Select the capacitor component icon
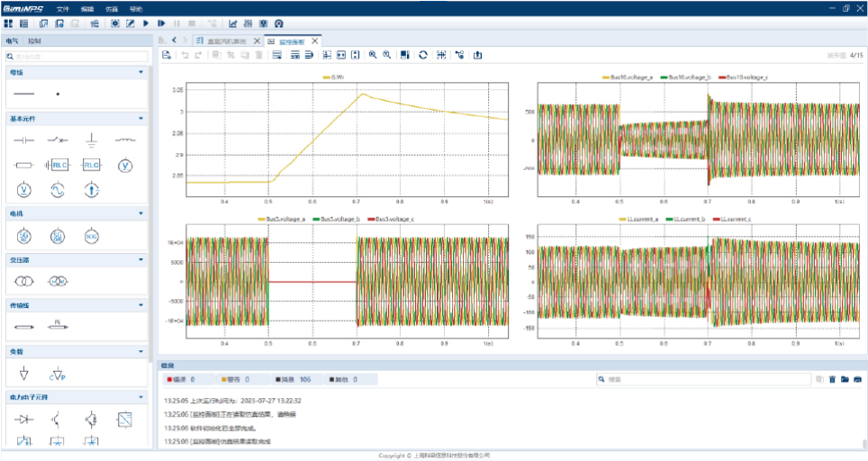This screenshot has height=461, width=868. tap(23, 140)
